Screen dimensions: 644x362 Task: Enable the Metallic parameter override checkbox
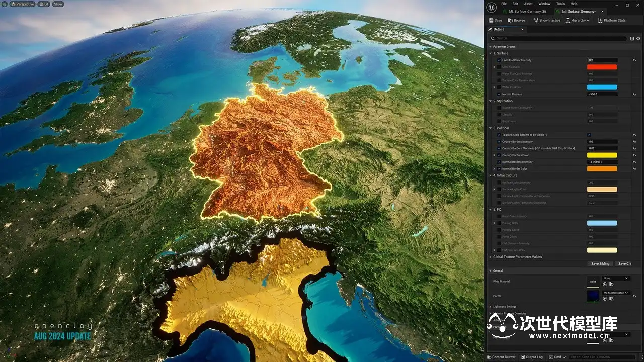[499, 115]
